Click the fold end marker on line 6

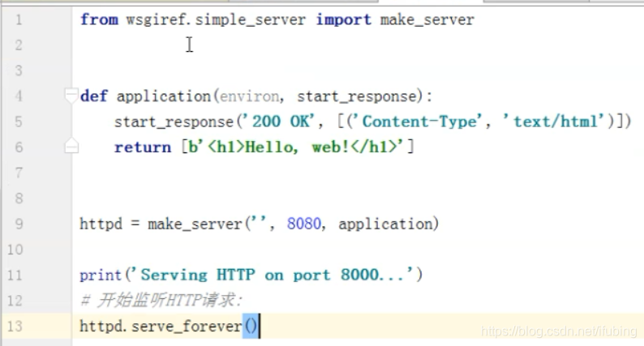click(x=71, y=146)
